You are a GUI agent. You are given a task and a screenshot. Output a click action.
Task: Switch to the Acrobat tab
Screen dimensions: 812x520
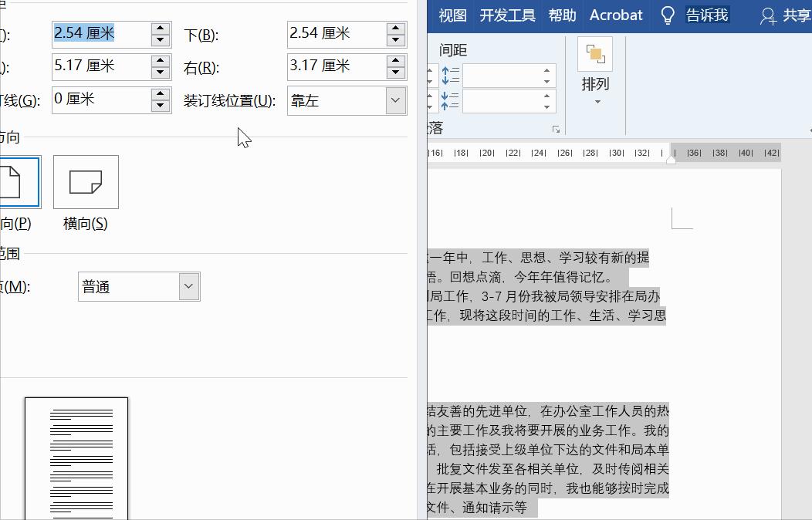point(615,15)
